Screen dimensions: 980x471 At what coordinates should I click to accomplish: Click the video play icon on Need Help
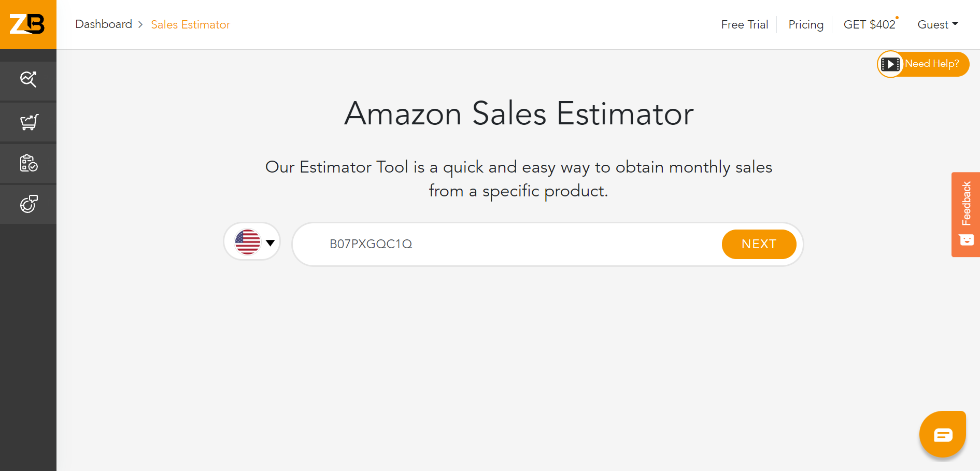point(891,64)
